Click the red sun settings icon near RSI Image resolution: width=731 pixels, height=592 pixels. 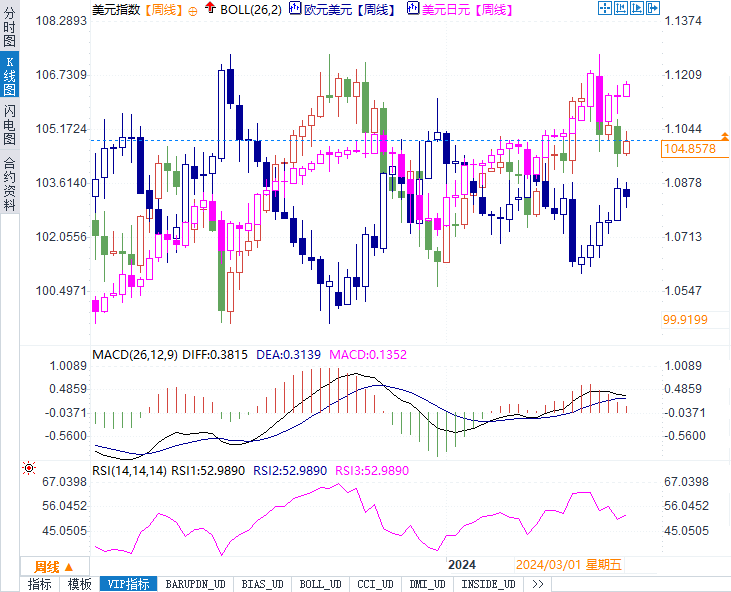[x=29, y=468]
